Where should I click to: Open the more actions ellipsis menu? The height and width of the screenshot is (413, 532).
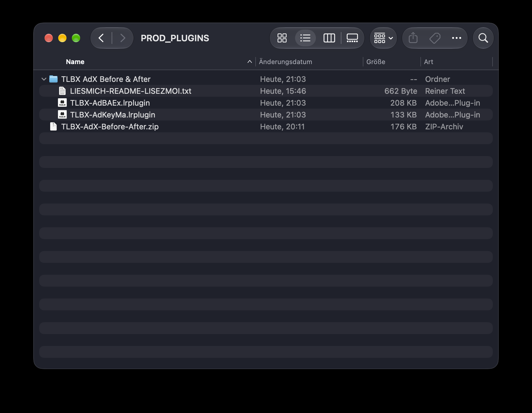(457, 38)
